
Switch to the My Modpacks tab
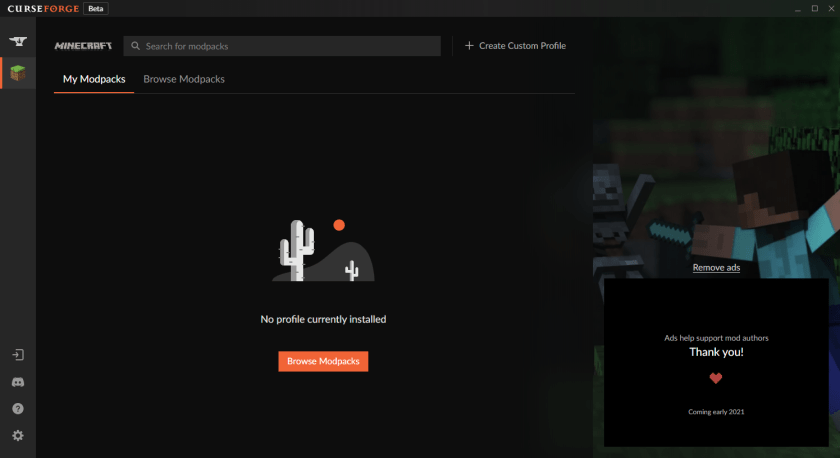point(94,79)
